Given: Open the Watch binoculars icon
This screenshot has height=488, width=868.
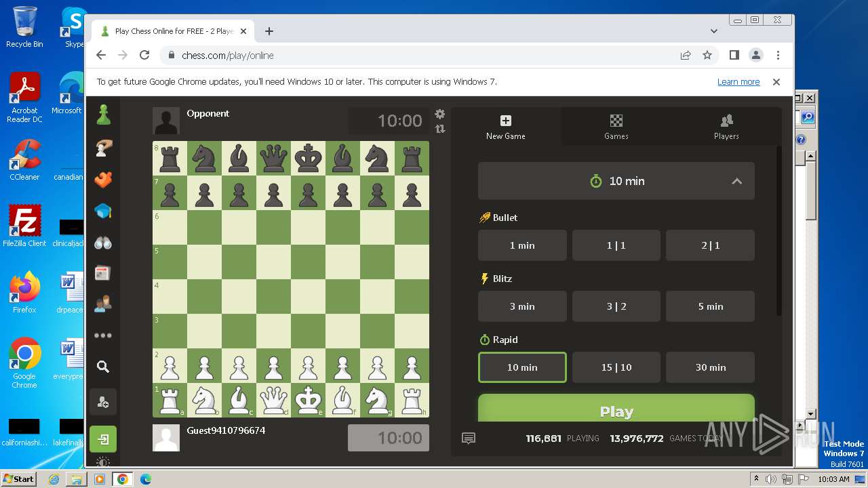Looking at the screenshot, I should (103, 243).
